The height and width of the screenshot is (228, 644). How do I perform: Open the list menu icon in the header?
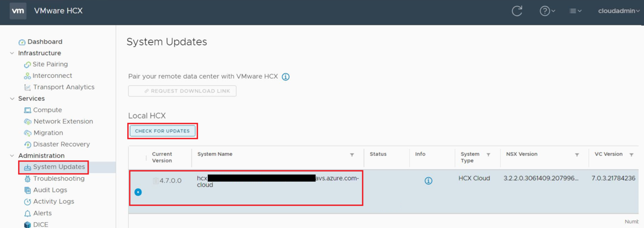(575, 11)
